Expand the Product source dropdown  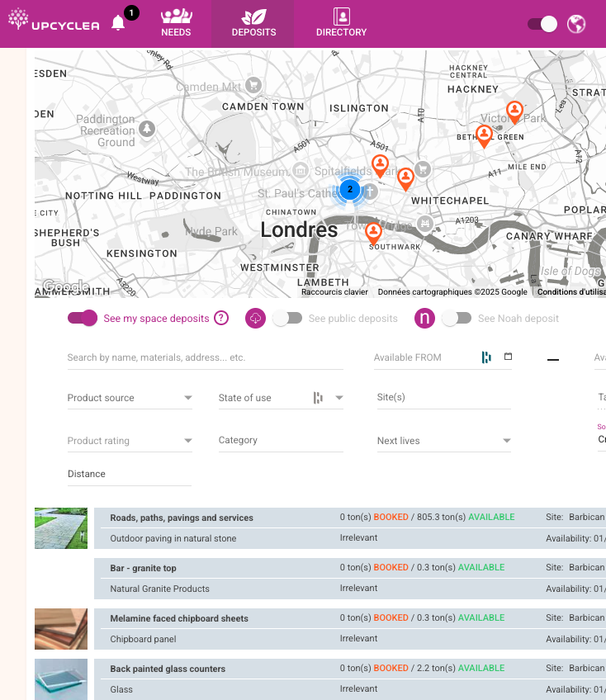pyautogui.click(x=130, y=398)
